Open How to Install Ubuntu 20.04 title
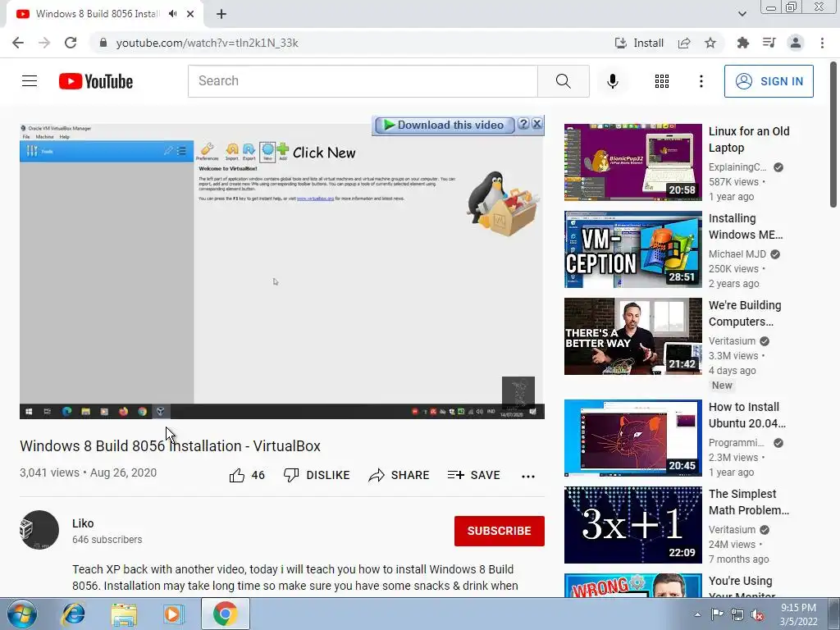 pos(746,415)
